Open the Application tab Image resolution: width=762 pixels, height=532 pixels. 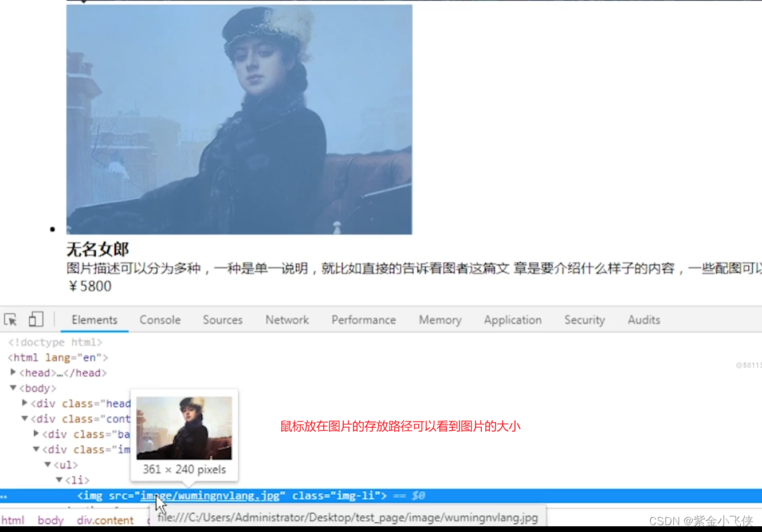click(513, 320)
